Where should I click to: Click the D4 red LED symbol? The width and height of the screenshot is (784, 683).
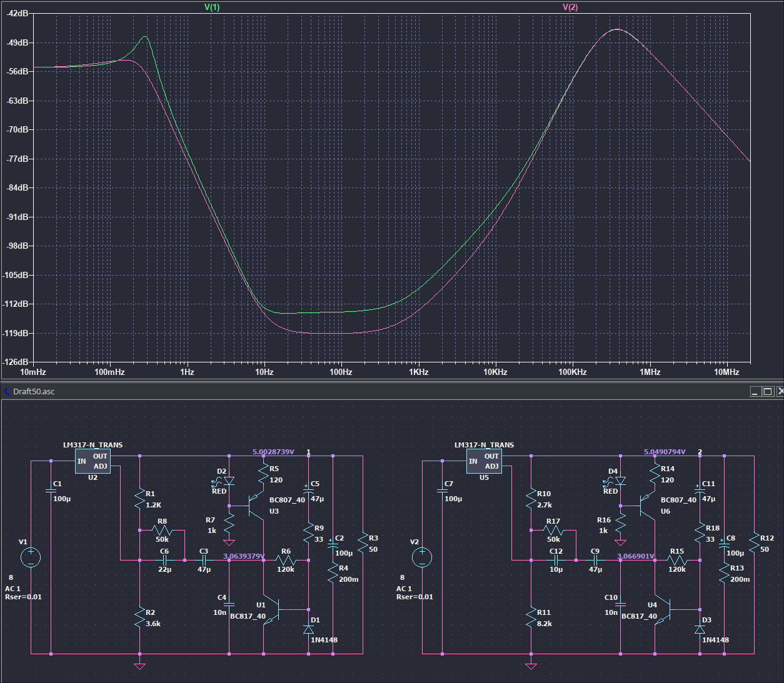tap(620, 481)
